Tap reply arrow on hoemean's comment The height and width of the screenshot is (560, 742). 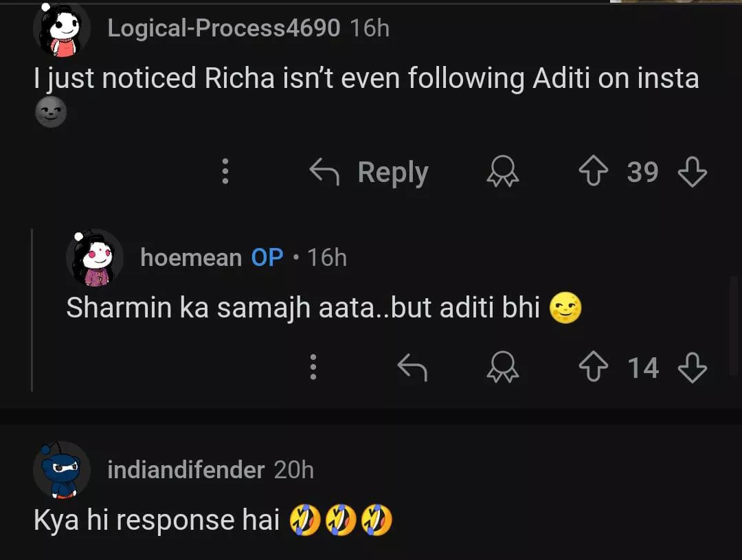tap(412, 368)
